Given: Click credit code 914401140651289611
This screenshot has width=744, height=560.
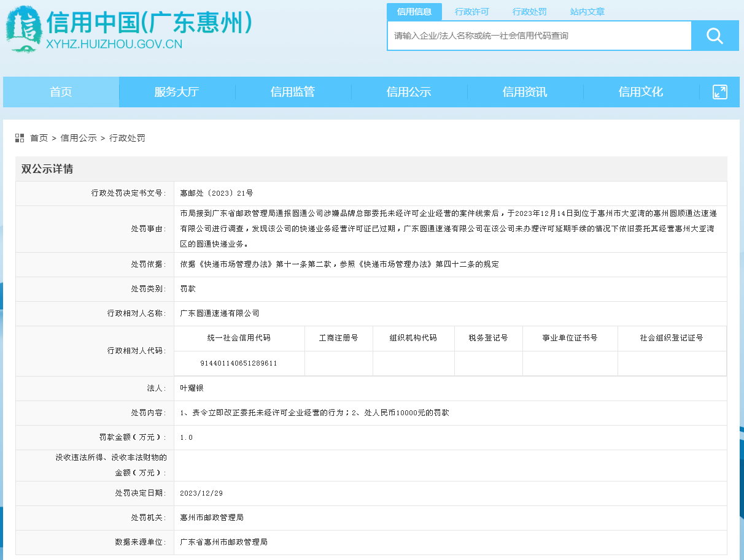Looking at the screenshot, I should [x=239, y=363].
